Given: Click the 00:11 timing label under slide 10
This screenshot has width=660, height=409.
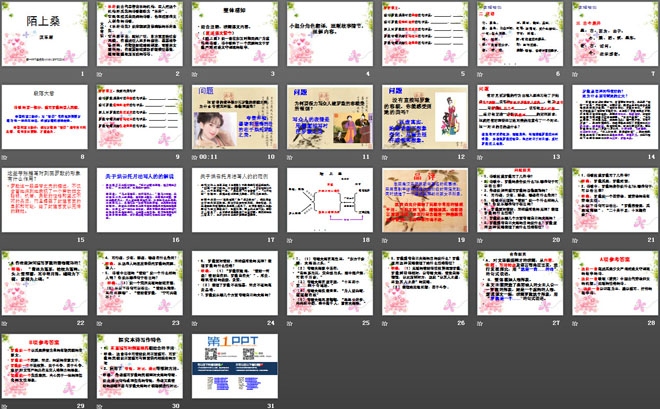Looking at the screenshot, I should click(x=208, y=157).
